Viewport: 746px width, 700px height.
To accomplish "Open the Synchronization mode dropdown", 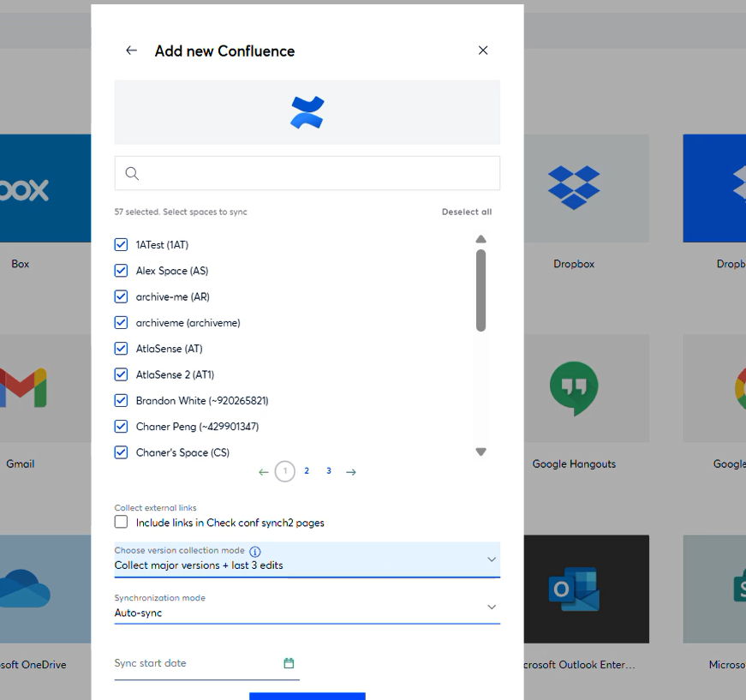I will 491,607.
